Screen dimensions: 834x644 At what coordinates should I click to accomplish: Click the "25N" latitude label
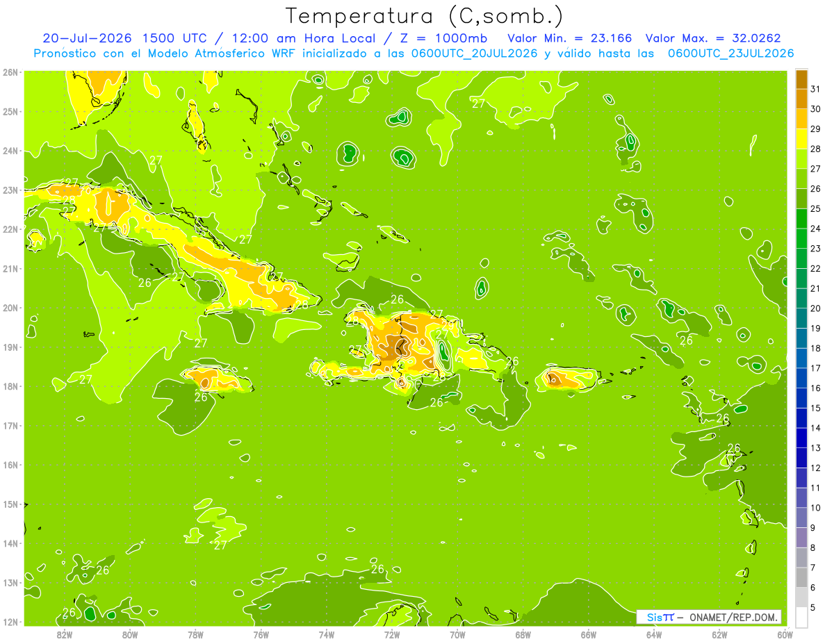coord(10,112)
